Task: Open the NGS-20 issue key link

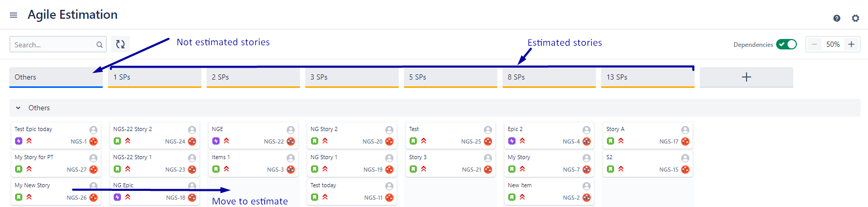Action: click(372, 141)
